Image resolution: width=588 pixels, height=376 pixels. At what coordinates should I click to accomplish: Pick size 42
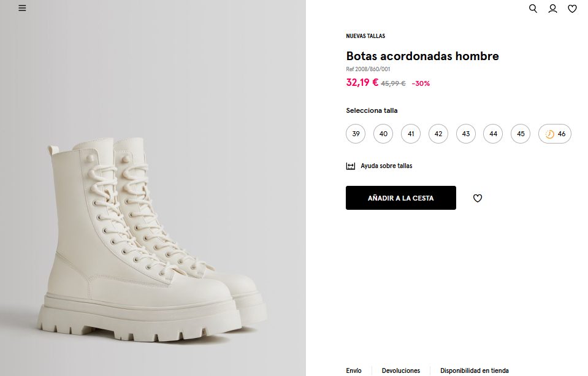click(438, 134)
